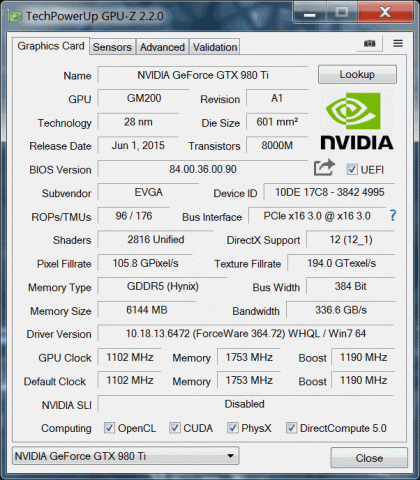The height and width of the screenshot is (480, 420).
Task: Switch to the Graphics Card tab
Action: point(51,46)
